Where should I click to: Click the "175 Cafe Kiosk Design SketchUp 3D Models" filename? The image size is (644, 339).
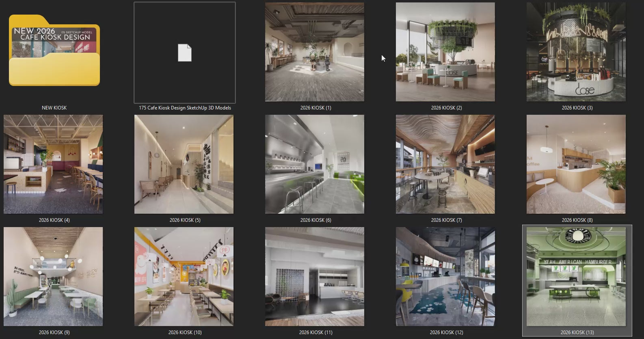(x=185, y=108)
